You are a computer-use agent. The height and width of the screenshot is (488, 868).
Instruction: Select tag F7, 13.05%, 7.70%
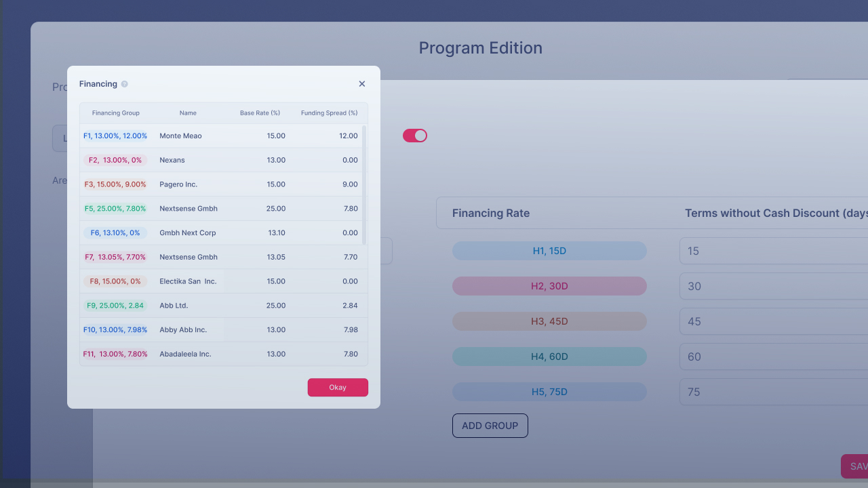[115, 258]
